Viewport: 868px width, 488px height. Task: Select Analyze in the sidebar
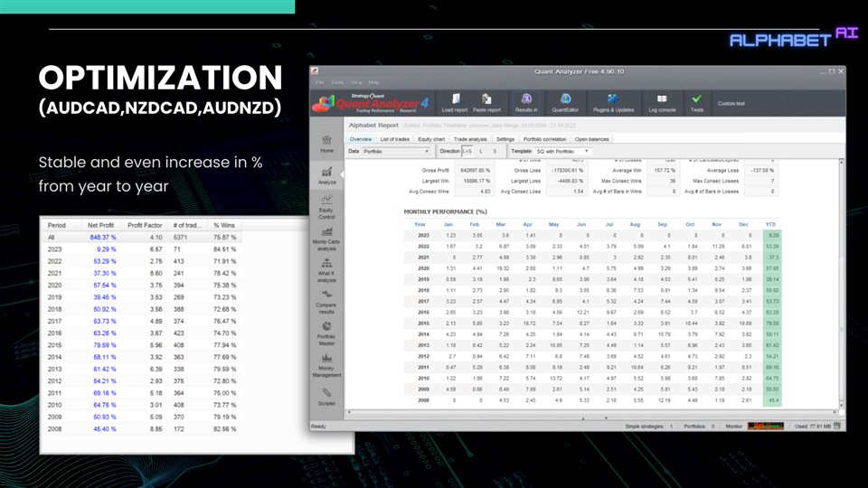326,176
